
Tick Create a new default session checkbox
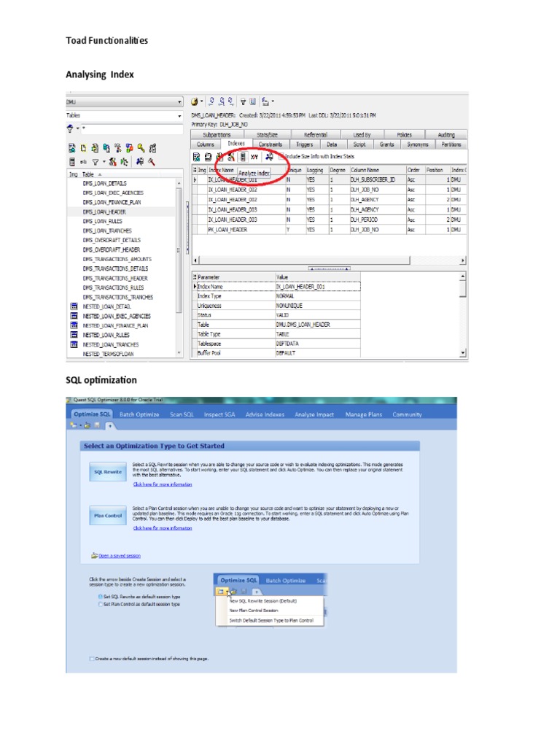click(92, 659)
